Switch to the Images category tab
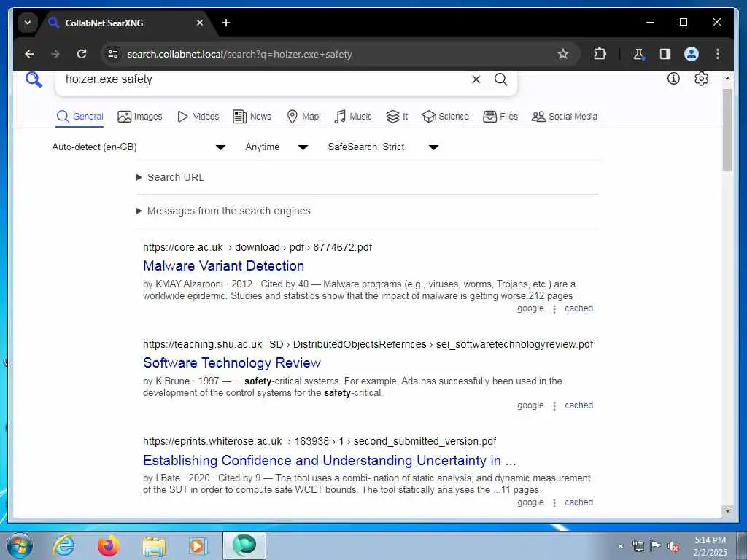Viewport: 747px width, 560px height. tap(139, 116)
